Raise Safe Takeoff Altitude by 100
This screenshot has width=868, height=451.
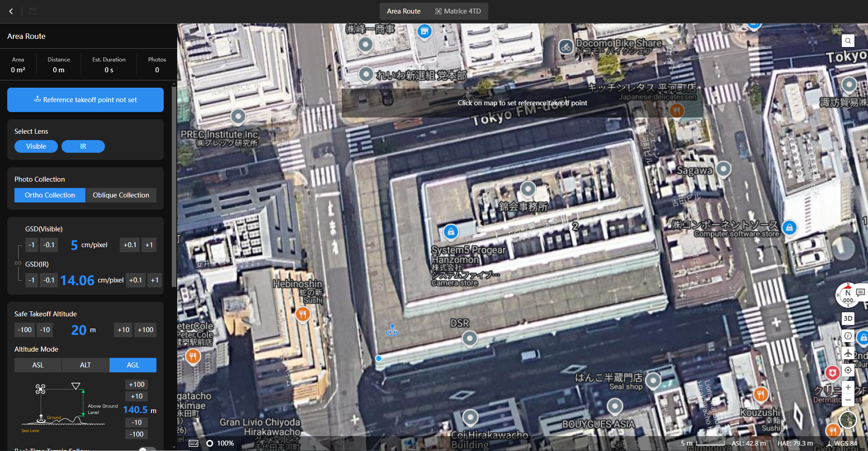146,330
